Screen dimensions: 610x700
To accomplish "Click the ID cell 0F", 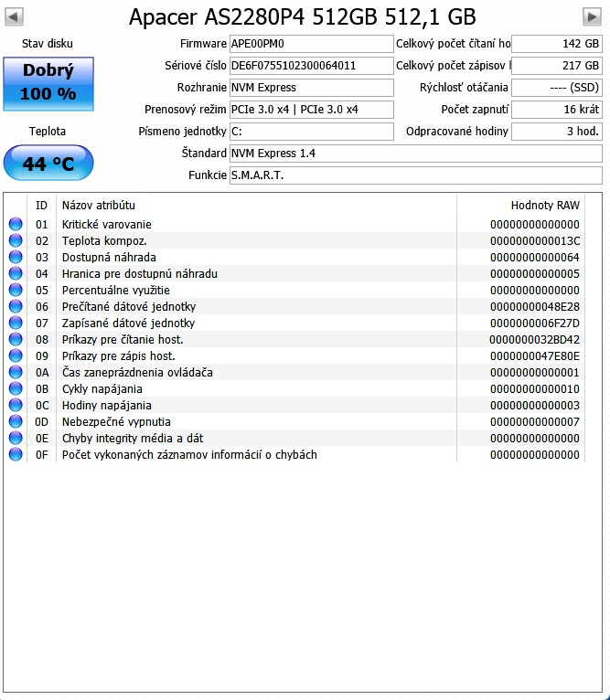I will point(42,454).
